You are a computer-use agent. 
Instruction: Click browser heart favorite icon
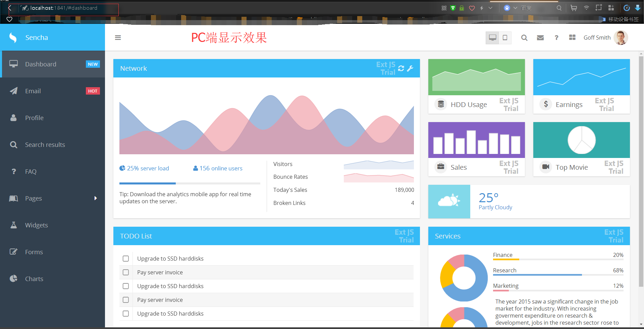coord(472,8)
